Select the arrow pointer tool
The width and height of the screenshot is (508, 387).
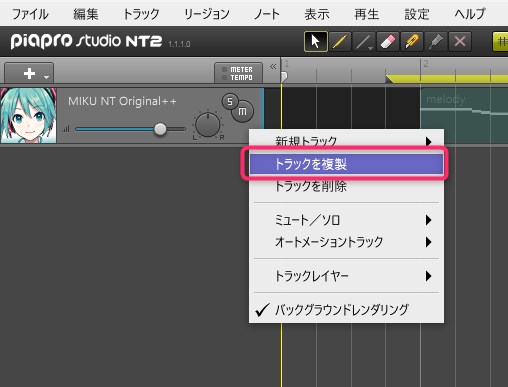(315, 42)
